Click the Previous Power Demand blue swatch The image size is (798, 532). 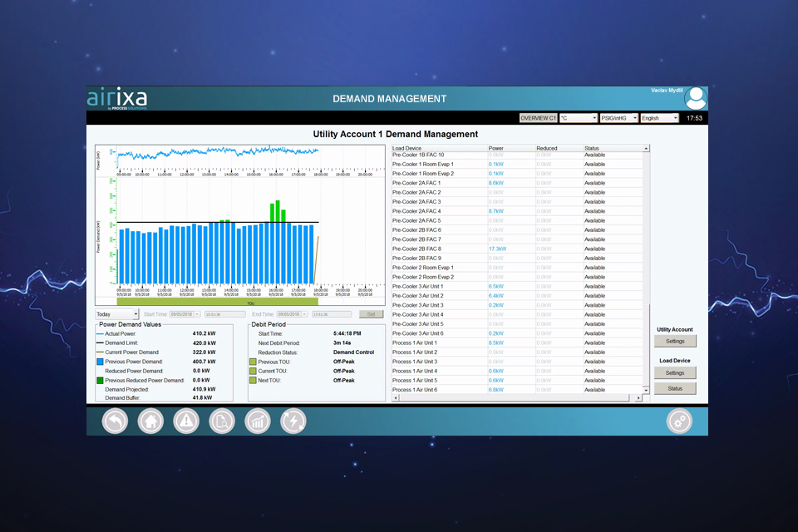coord(100,362)
